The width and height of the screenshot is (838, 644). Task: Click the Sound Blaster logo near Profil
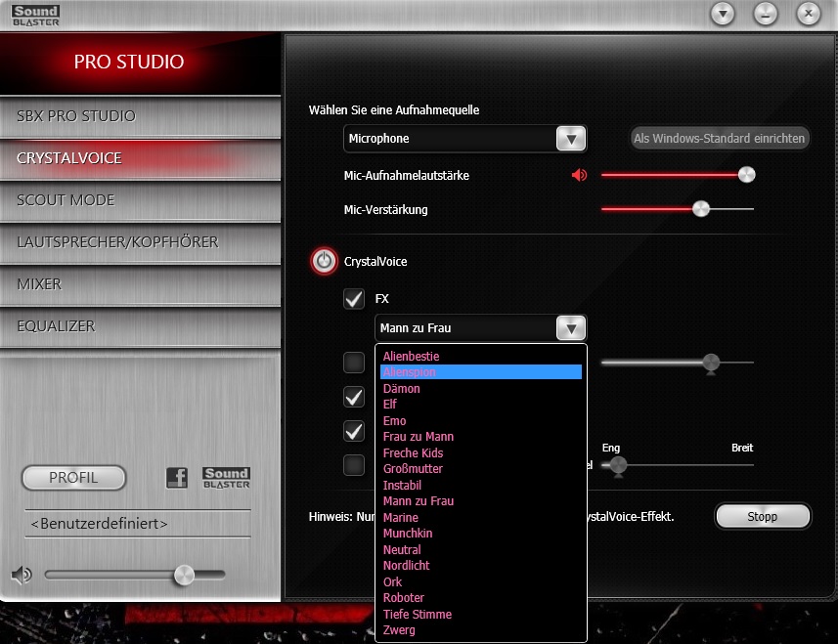pyautogui.click(x=226, y=478)
